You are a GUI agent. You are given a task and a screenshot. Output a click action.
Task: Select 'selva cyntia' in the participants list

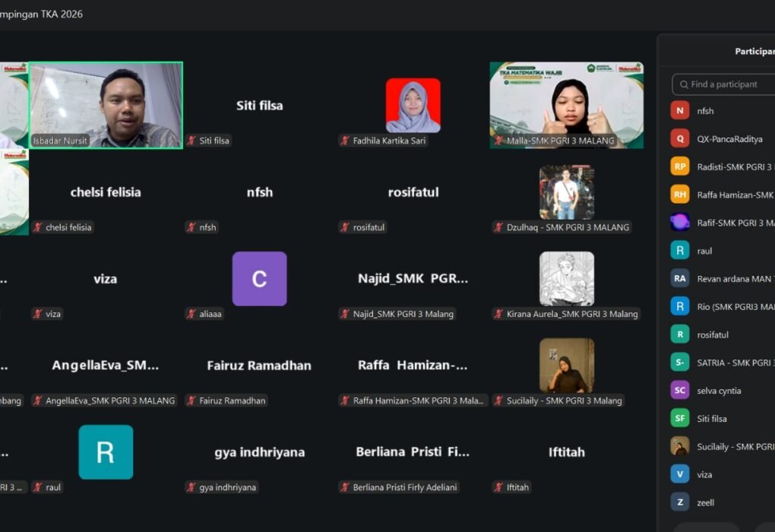(719, 391)
